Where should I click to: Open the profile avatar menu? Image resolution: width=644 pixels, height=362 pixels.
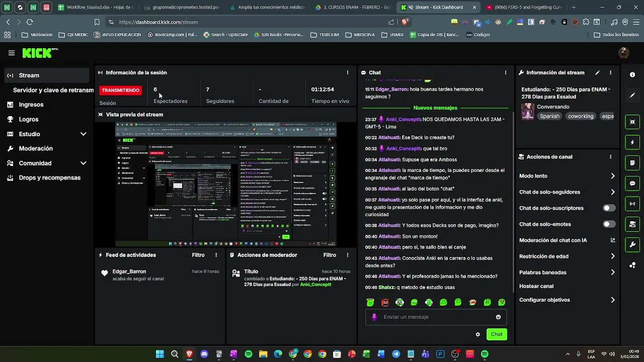tap(624, 53)
